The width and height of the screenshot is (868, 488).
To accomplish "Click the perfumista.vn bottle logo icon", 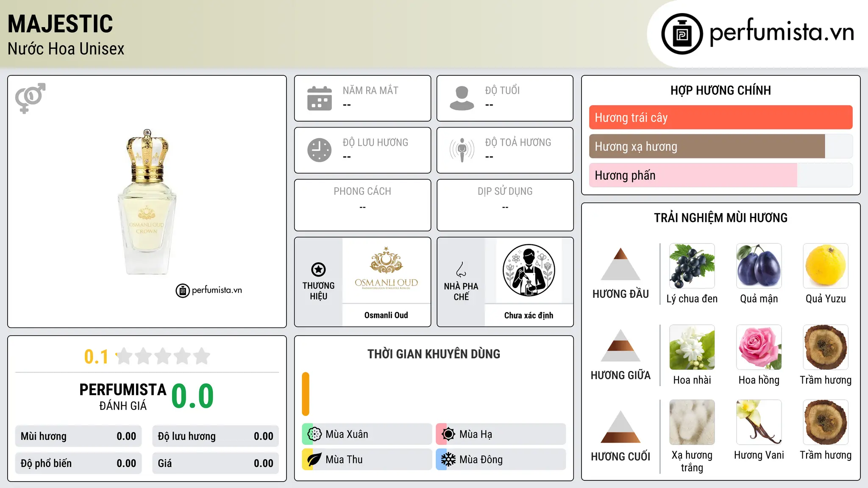I will pos(682,34).
